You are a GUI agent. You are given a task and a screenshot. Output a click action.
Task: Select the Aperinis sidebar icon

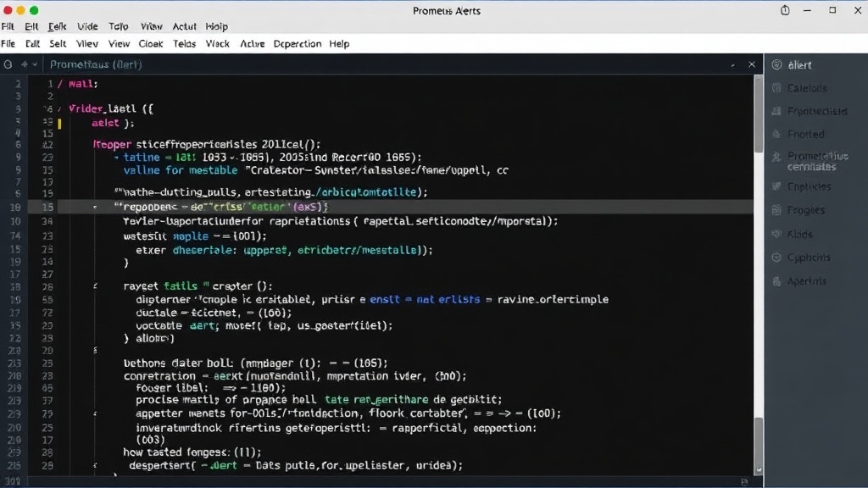tap(776, 281)
